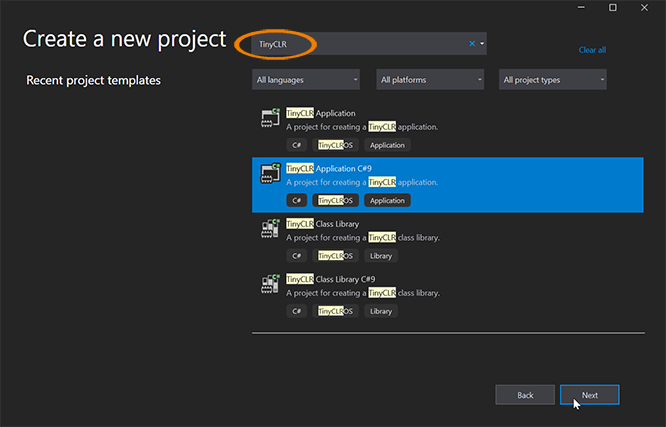Click the Library tag under TinyCLR Class Library
666x427 pixels.
[x=381, y=256]
